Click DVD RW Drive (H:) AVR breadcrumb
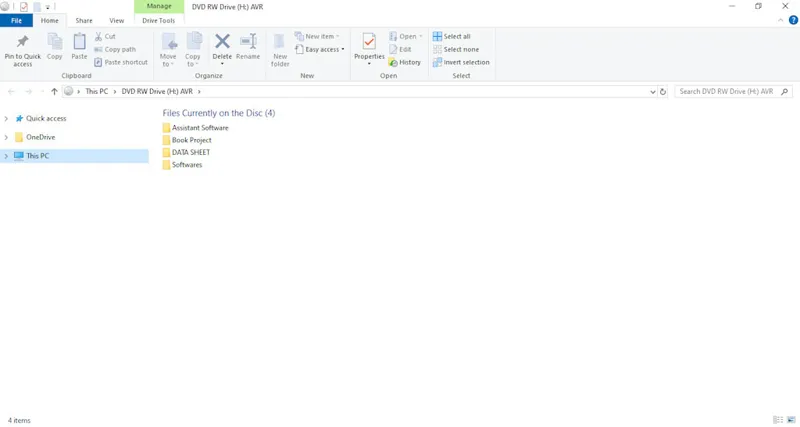The image size is (800, 427). tap(157, 92)
